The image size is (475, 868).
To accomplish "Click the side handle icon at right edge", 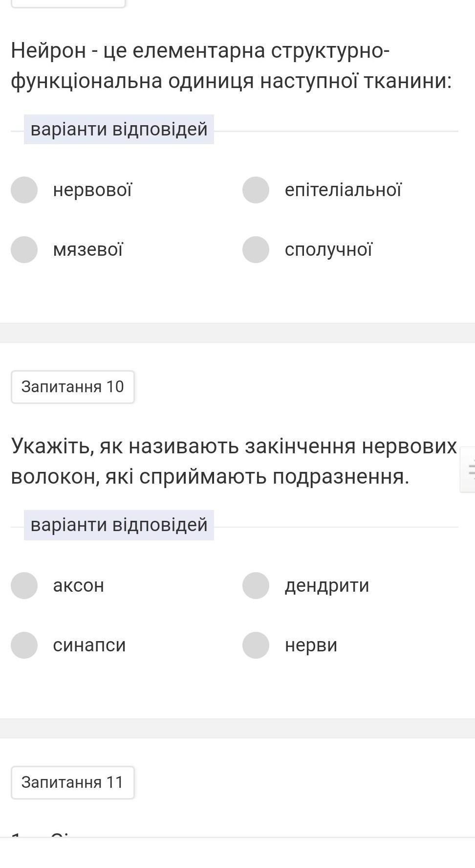I will 469,469.
